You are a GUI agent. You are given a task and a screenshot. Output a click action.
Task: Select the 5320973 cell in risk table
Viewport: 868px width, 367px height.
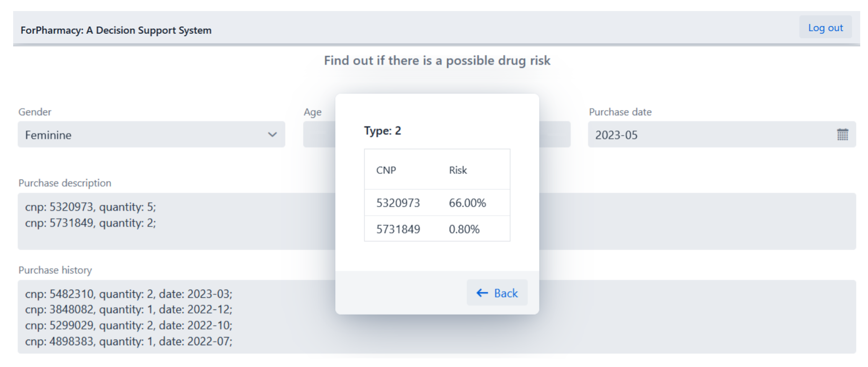tap(398, 203)
